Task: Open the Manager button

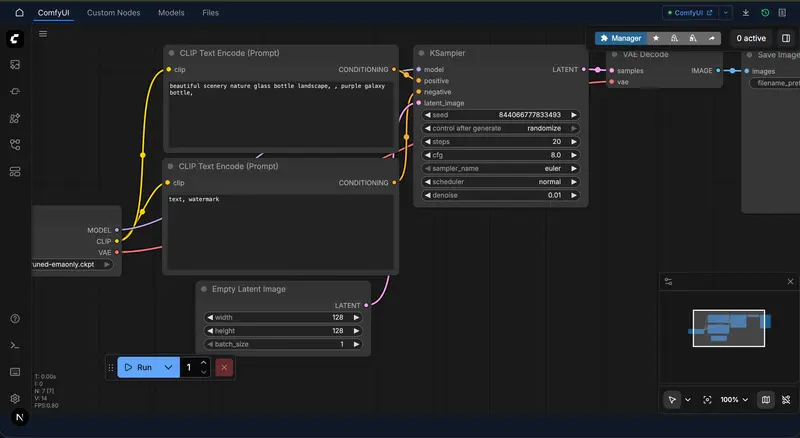Action: (x=620, y=38)
